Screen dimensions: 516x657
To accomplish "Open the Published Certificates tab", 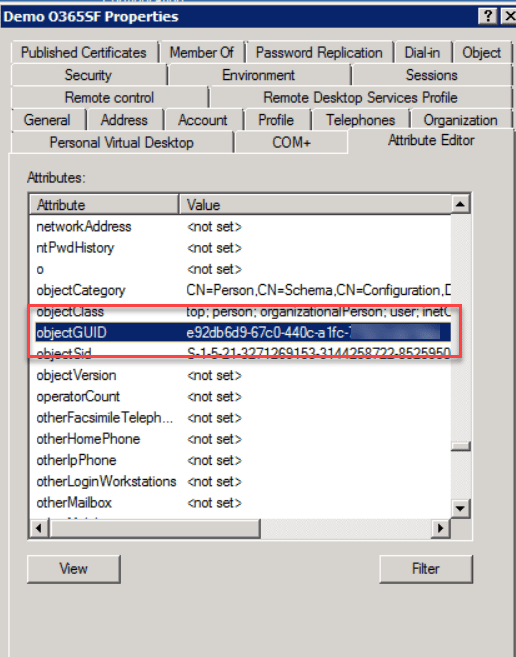I will [x=84, y=52].
